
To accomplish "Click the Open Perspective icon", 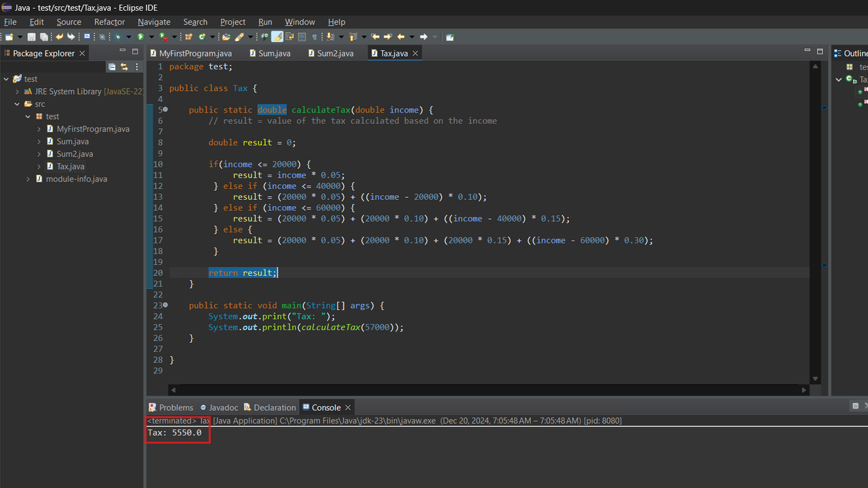I will click(450, 37).
